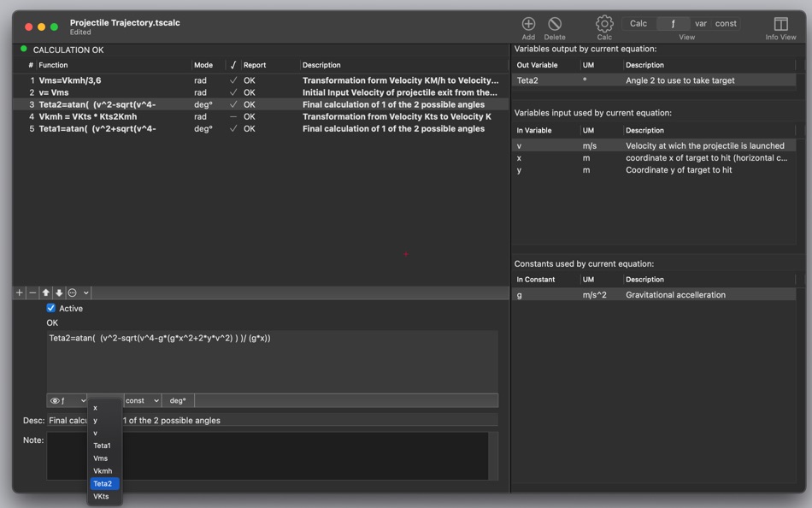Select the Teta1=atan function row
Image resolution: width=812 pixels, height=508 pixels.
click(261, 128)
